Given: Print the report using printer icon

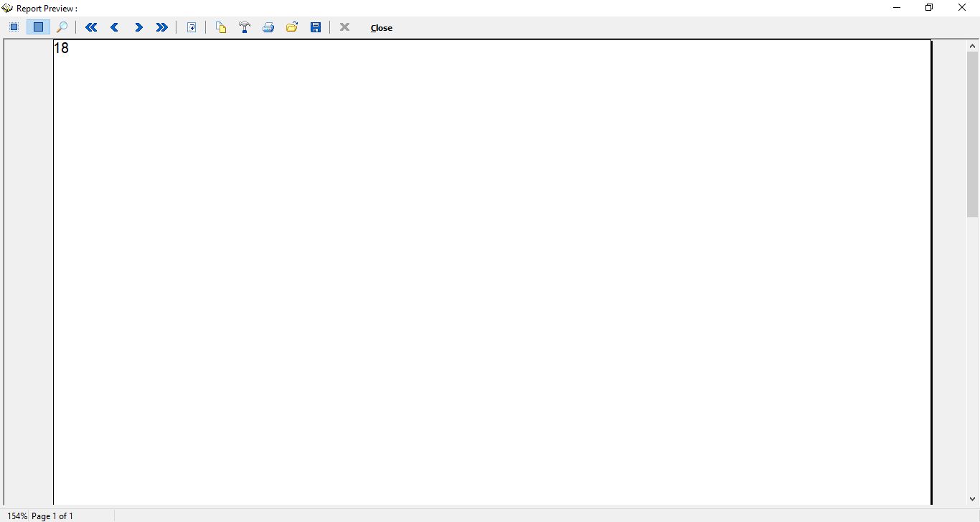Looking at the screenshot, I should point(268,27).
